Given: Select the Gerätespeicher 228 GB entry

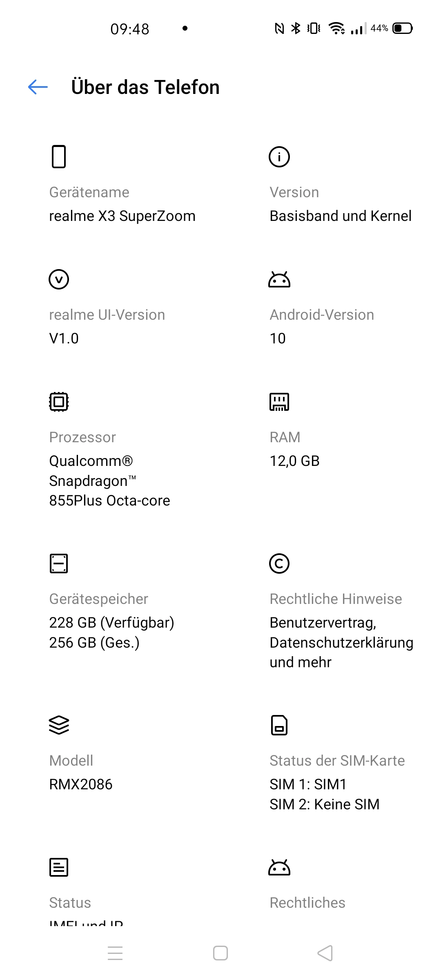Looking at the screenshot, I should pos(122,603).
